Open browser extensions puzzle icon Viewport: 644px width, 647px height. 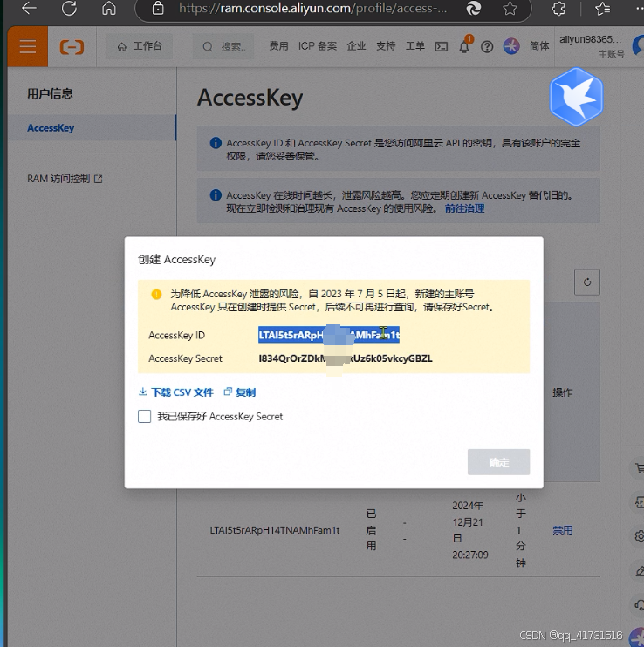(558, 8)
